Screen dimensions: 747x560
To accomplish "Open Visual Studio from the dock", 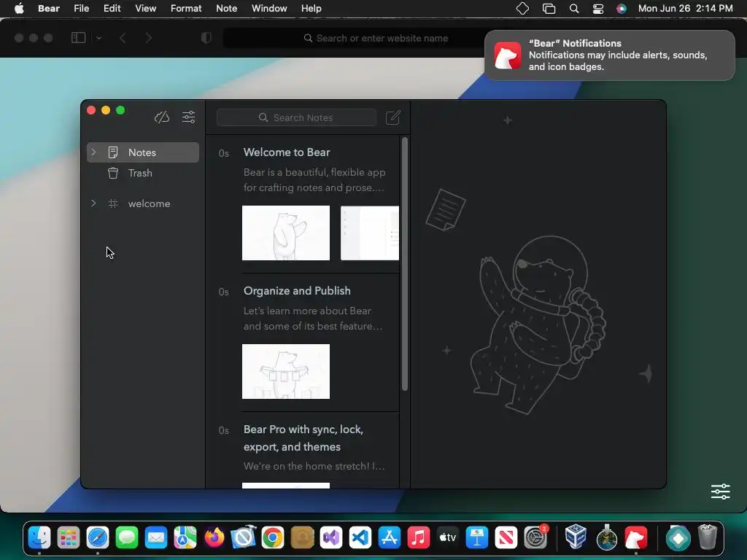I will (x=331, y=538).
